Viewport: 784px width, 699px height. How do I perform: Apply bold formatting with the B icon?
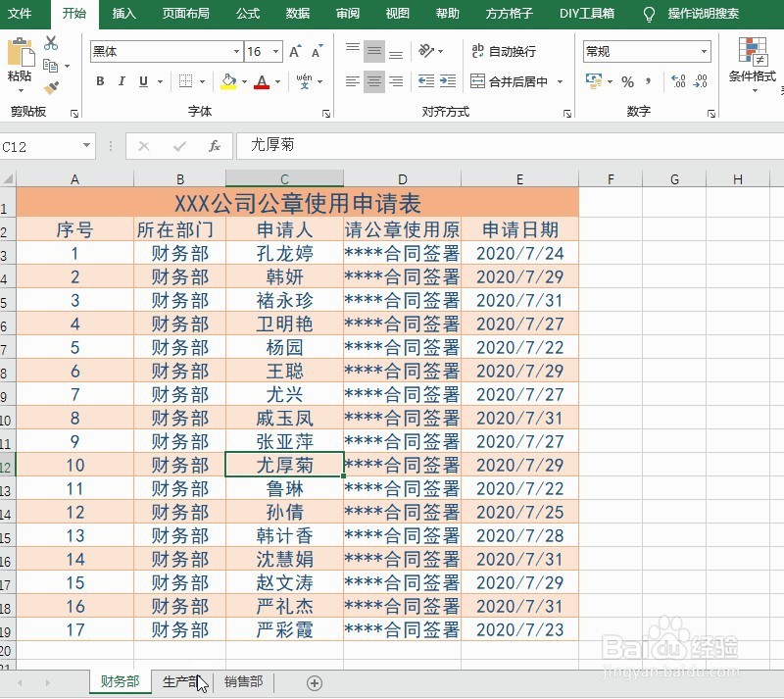click(99, 80)
